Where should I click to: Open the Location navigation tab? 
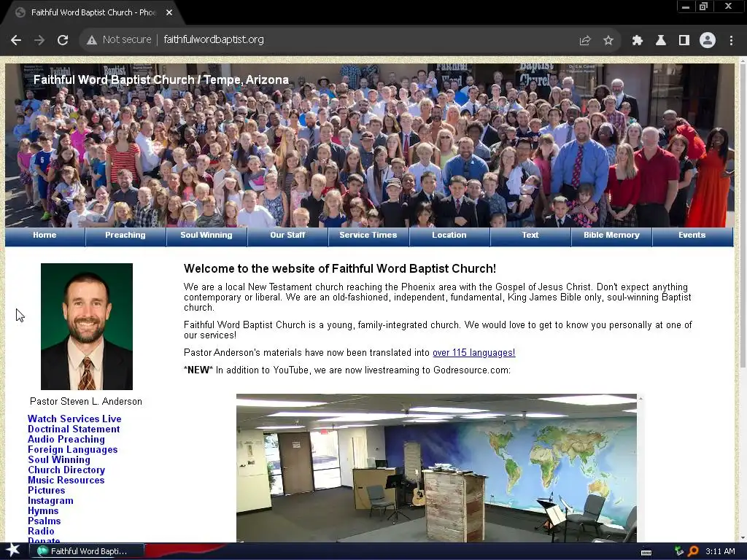(449, 236)
